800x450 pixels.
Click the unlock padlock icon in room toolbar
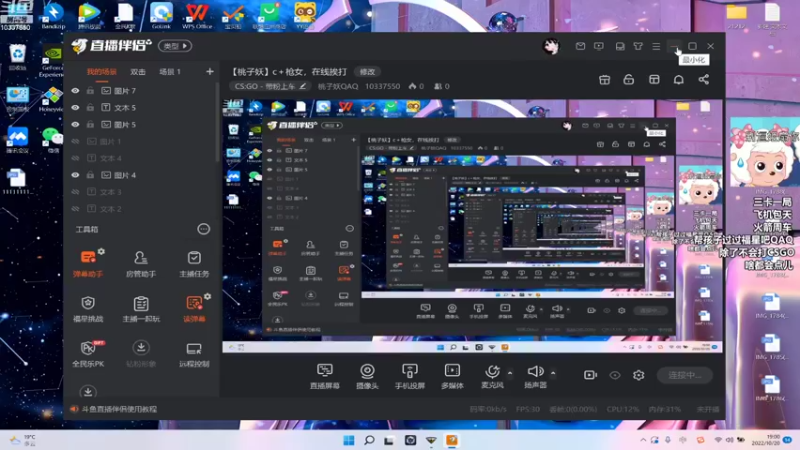[629, 80]
